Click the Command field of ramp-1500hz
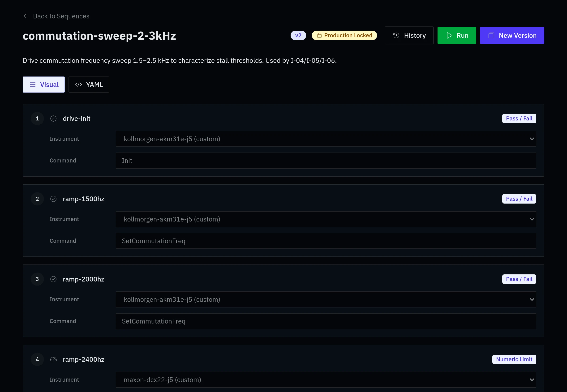 click(x=326, y=241)
